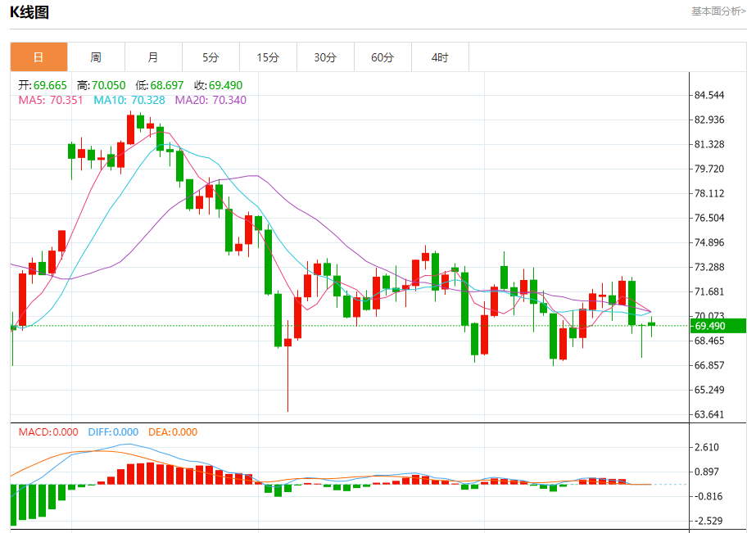Screen dimensions: 756x533
Task: Open the 4时 interval tab
Action: click(440, 57)
